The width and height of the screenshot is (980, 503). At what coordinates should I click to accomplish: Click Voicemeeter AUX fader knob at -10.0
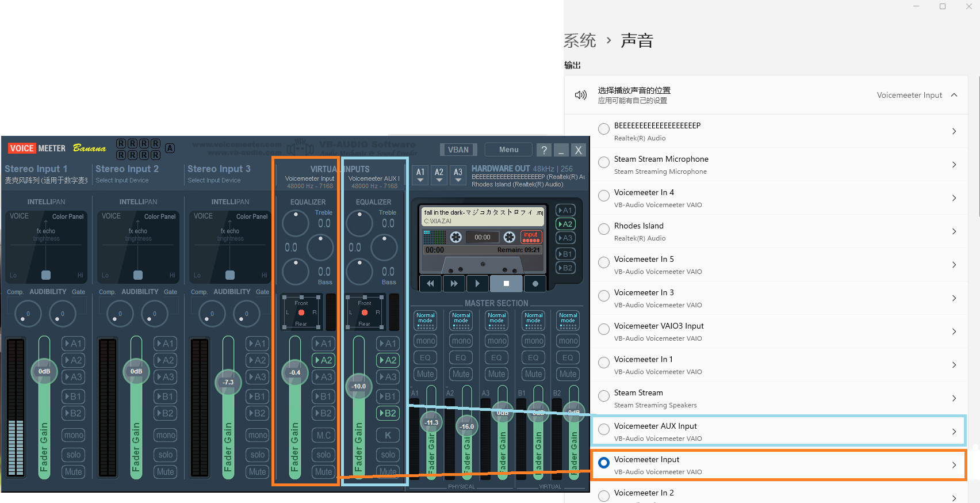point(359,386)
